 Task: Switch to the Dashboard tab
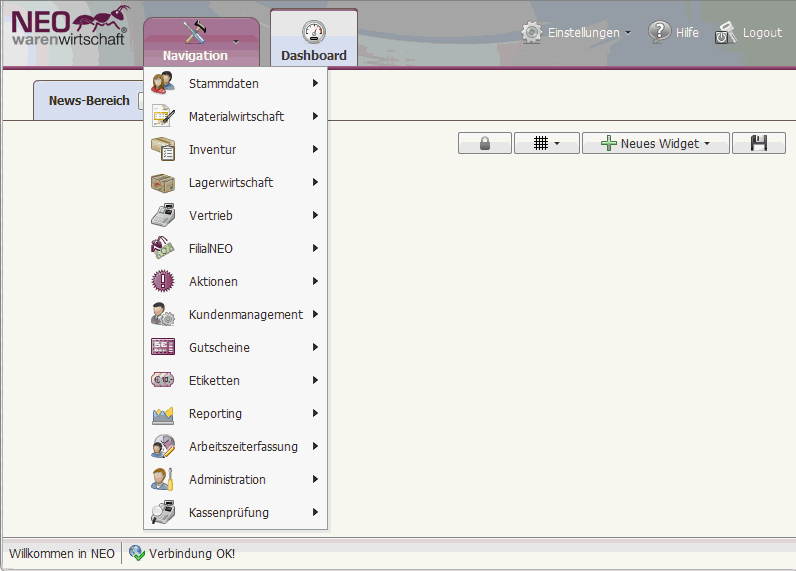[x=314, y=38]
